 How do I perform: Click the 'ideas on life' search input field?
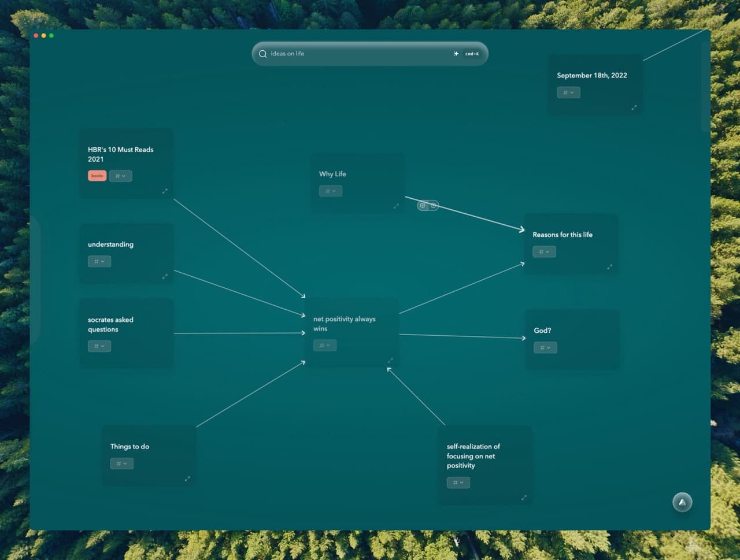[347, 53]
